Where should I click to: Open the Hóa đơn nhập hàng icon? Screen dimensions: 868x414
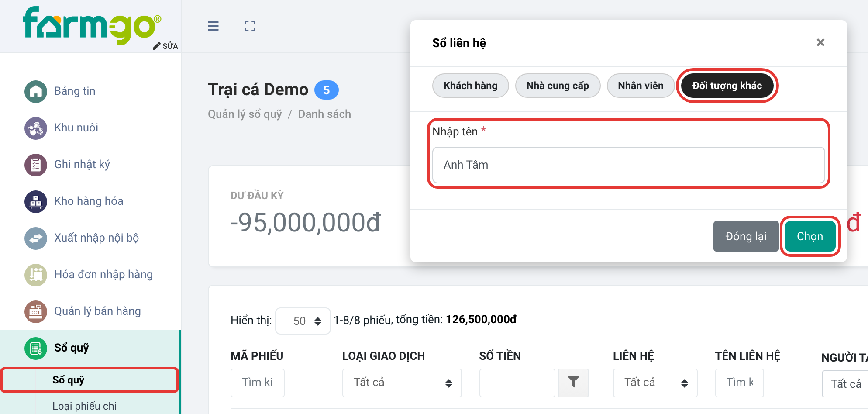[36, 275]
